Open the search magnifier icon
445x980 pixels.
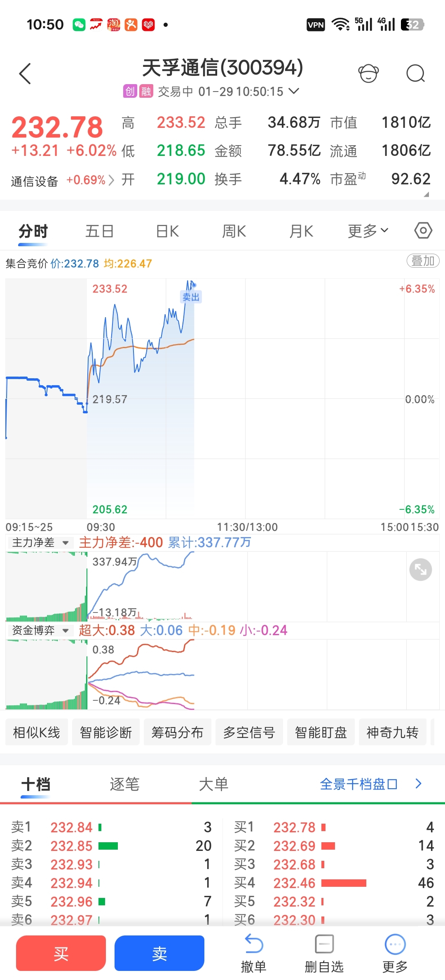(x=415, y=74)
